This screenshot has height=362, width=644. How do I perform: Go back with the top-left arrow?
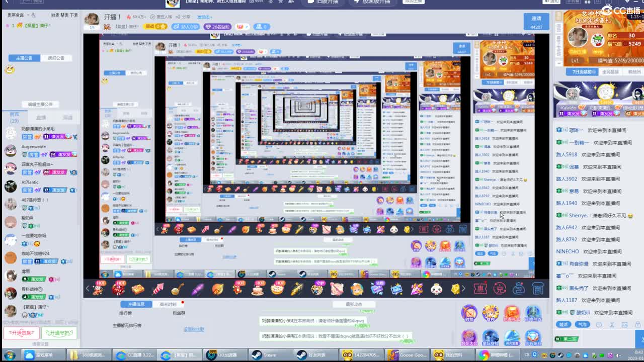click(x=7, y=2)
